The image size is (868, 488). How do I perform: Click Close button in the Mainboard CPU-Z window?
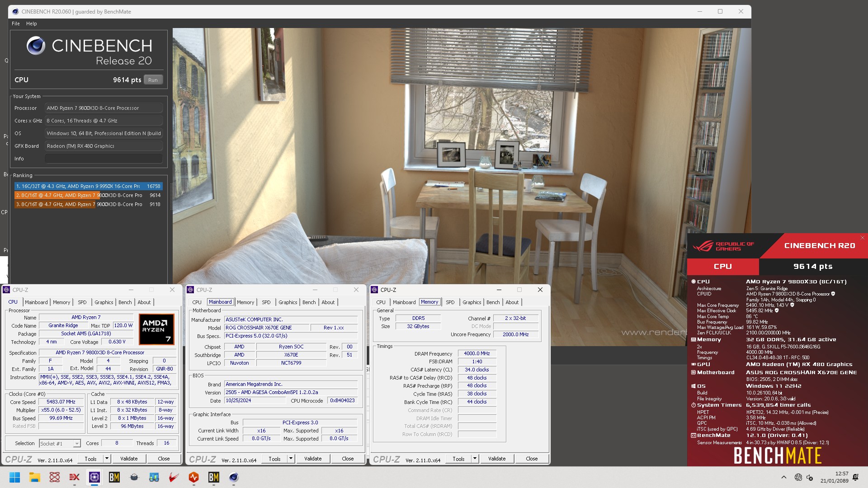[348, 459]
